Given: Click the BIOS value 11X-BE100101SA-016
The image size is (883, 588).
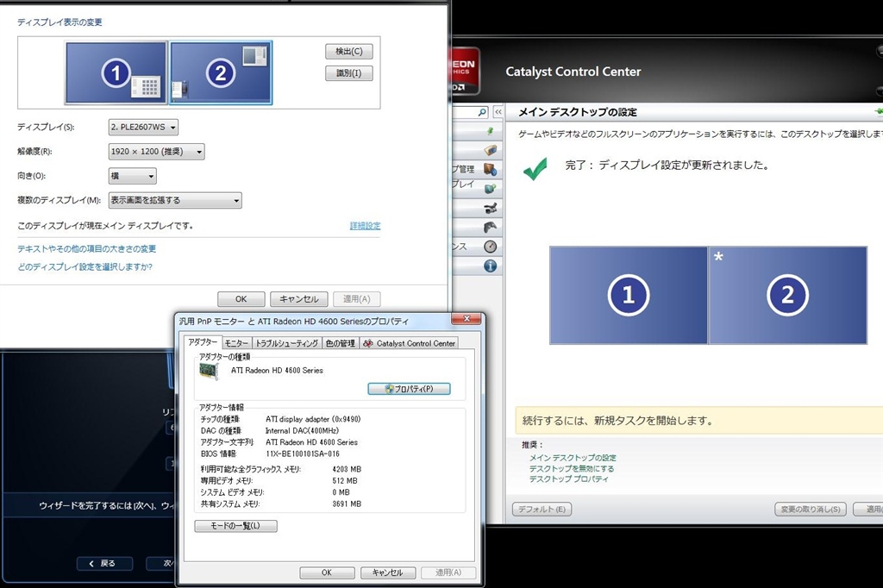Looking at the screenshot, I should [x=303, y=454].
